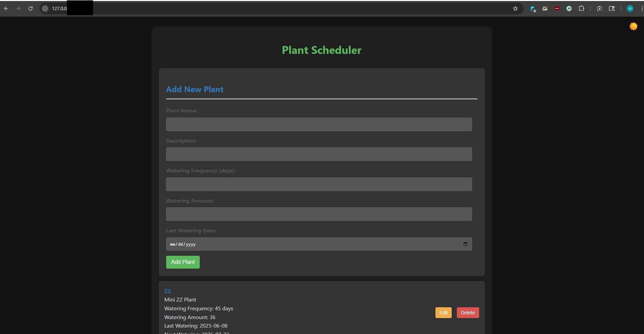Click the red shield blocker extension
The height and width of the screenshot is (334, 644).
557,8
